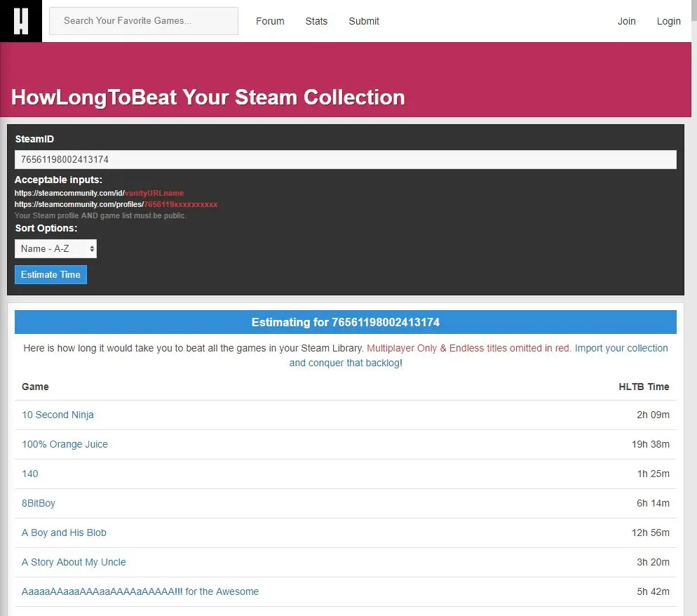This screenshot has width=697, height=616.
Task: Open the Stats menu item
Action: coord(316,21)
